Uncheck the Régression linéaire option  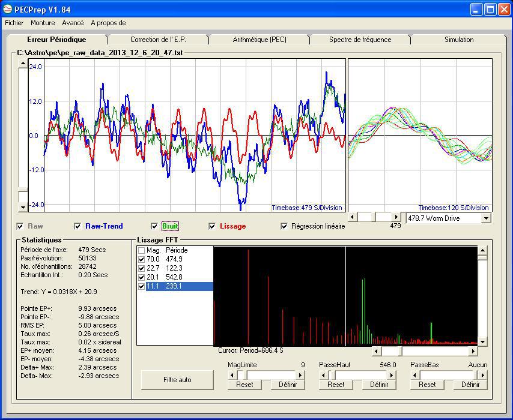285,226
